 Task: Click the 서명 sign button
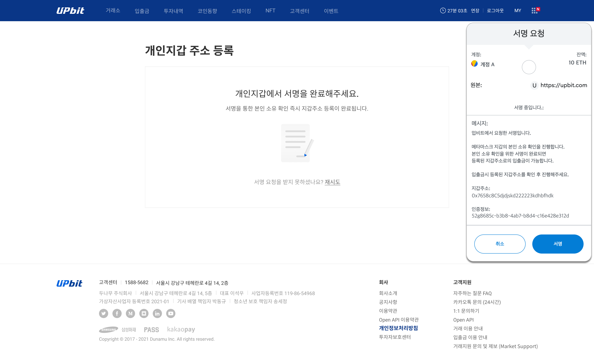pyautogui.click(x=558, y=244)
